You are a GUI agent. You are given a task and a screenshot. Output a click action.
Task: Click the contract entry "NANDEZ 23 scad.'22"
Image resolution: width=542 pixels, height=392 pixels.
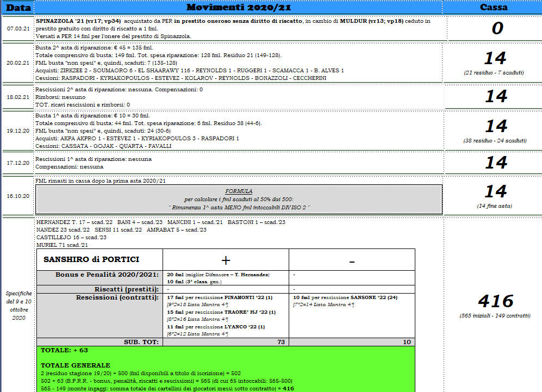click(x=63, y=230)
